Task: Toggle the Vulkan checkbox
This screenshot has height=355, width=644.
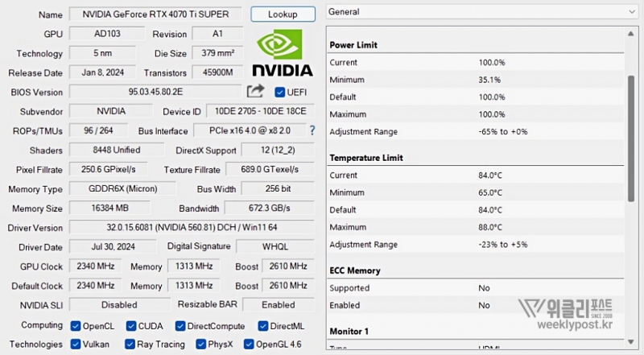Action: click(x=76, y=345)
